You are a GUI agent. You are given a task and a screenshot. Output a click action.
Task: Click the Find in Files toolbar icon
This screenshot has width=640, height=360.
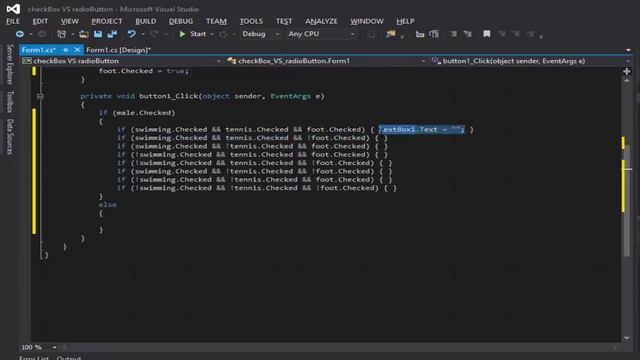pos(391,34)
